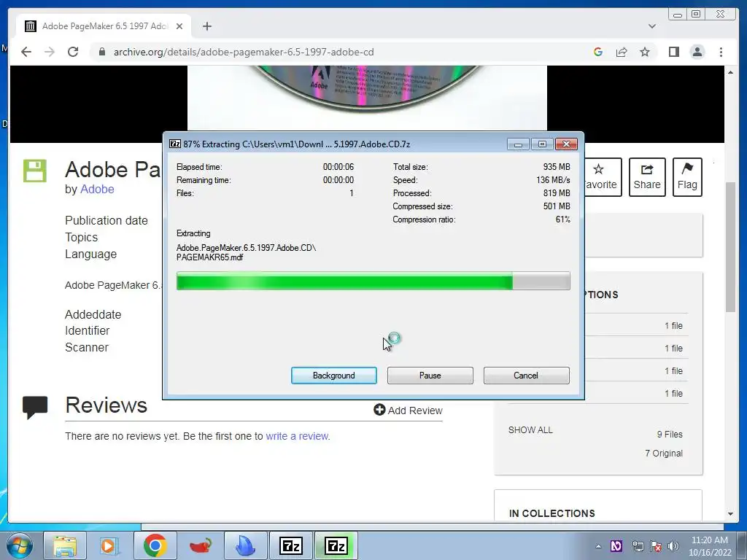Click the Background button in 7-Zip
The height and width of the screenshot is (560, 747).
[334, 376]
